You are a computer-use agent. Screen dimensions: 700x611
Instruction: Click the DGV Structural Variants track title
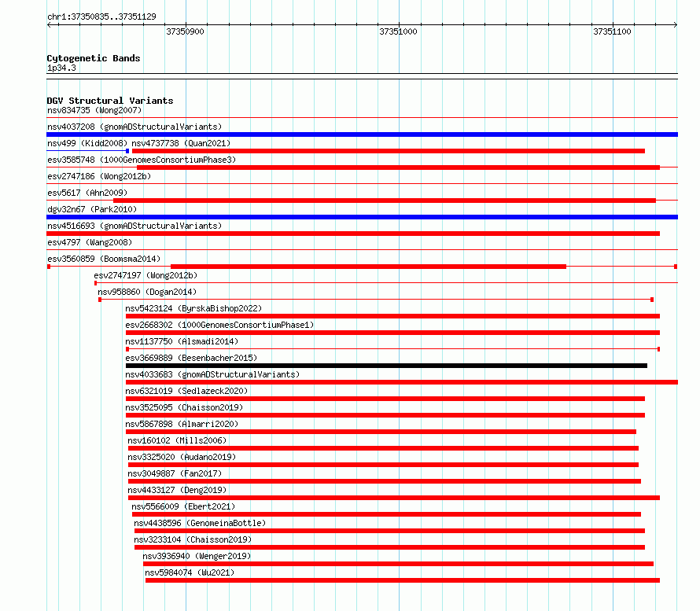pos(110,101)
